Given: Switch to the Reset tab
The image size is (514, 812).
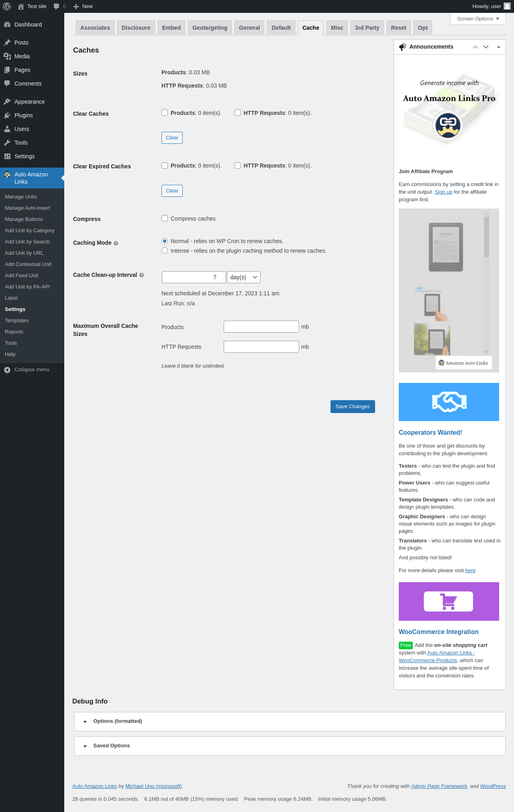Looking at the screenshot, I should tap(399, 28).
